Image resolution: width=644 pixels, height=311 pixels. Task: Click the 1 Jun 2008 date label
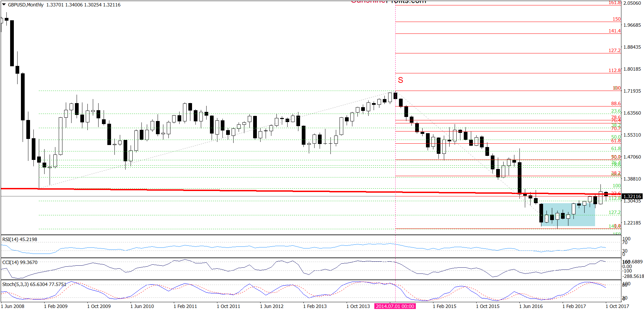(13, 306)
